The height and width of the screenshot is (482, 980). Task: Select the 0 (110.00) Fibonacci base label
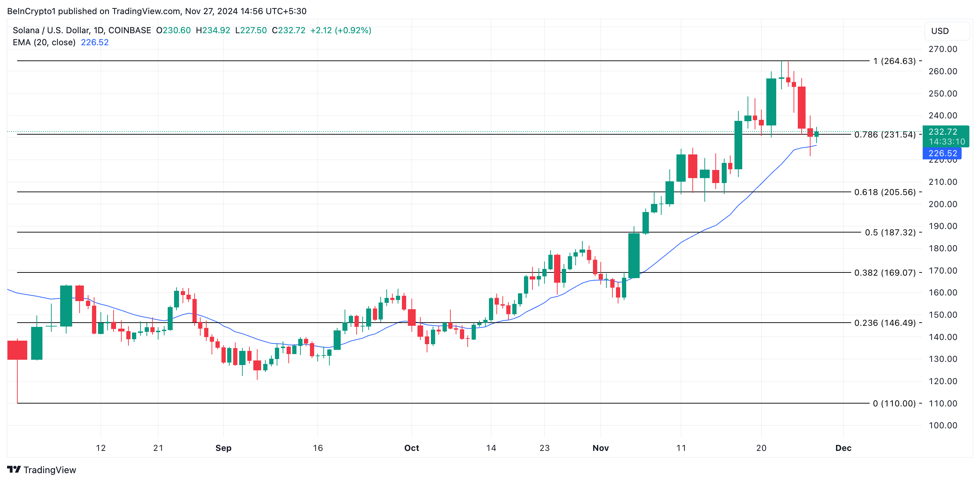pos(894,403)
